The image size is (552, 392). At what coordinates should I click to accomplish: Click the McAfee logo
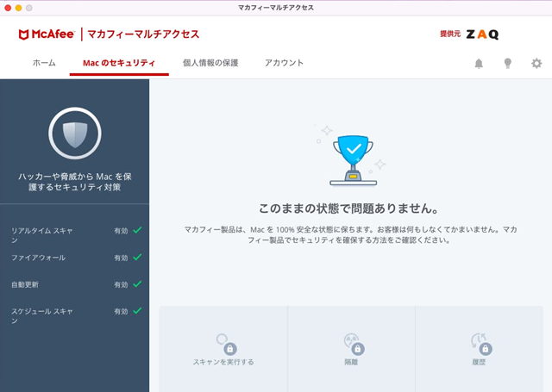pos(47,34)
